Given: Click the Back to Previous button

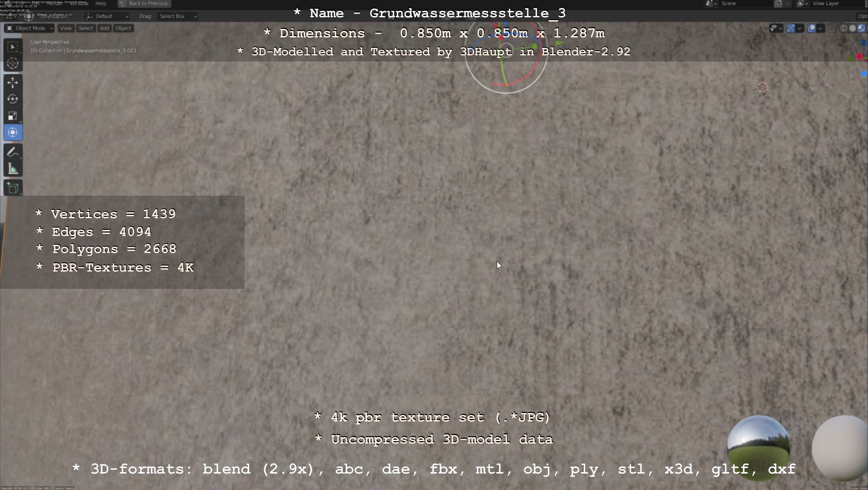Looking at the screenshot, I should pos(144,3).
